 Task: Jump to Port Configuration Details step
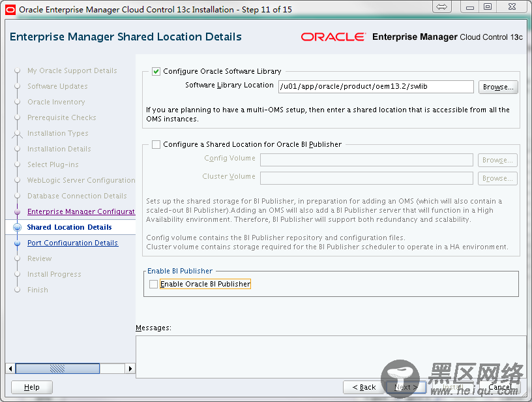[72, 243]
